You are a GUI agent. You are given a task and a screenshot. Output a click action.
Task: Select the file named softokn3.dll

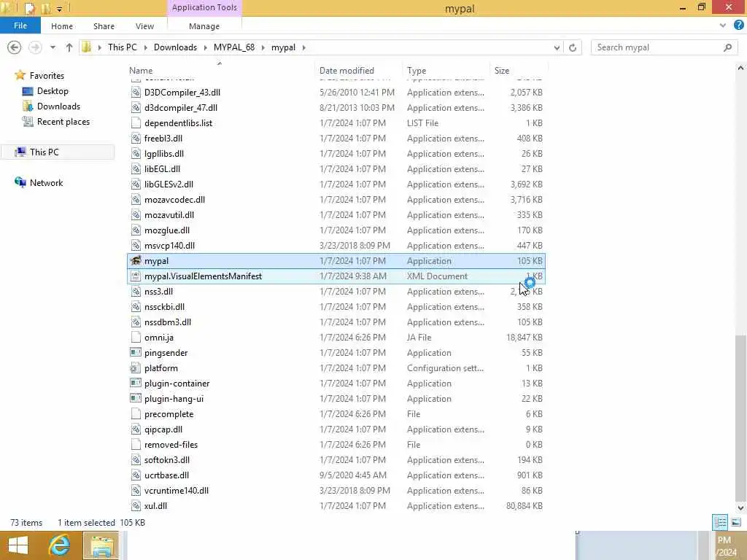(x=167, y=459)
